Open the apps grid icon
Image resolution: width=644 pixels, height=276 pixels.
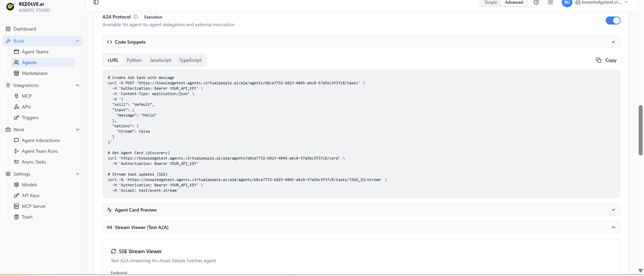click(x=550, y=2)
